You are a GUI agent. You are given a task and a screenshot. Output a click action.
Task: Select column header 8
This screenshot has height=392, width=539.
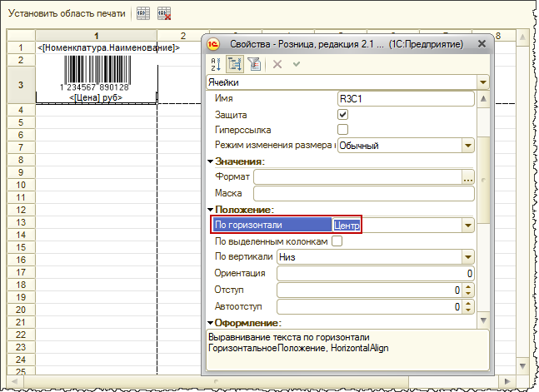(498, 36)
